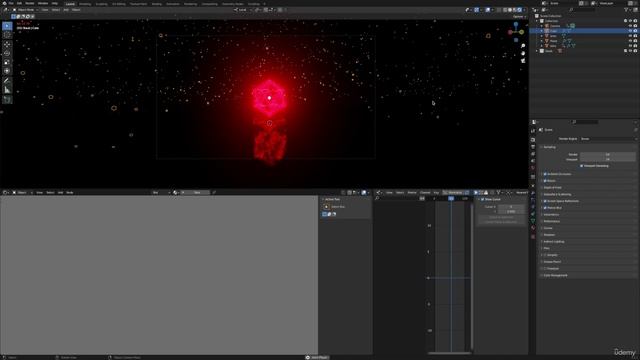Click the navigation gizmo in the viewport corner
This screenshot has width=640, height=360.
pos(516,31)
